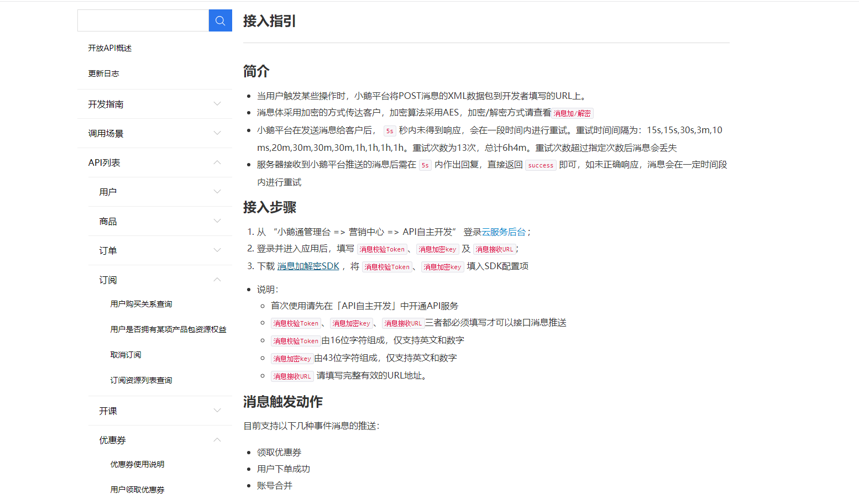Click the 消息触发动作 section heading
This screenshot has height=504, width=859.
282,402
